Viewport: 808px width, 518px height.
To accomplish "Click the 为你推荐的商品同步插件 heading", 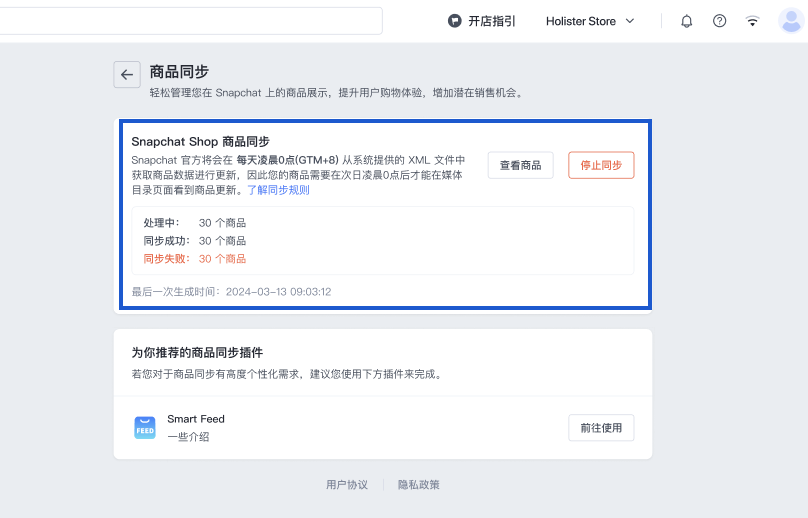I will (197, 353).
